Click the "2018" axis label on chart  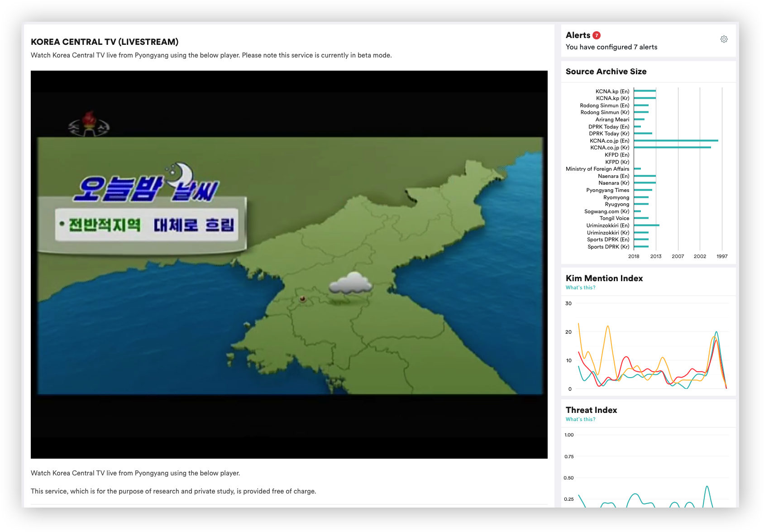click(x=635, y=256)
